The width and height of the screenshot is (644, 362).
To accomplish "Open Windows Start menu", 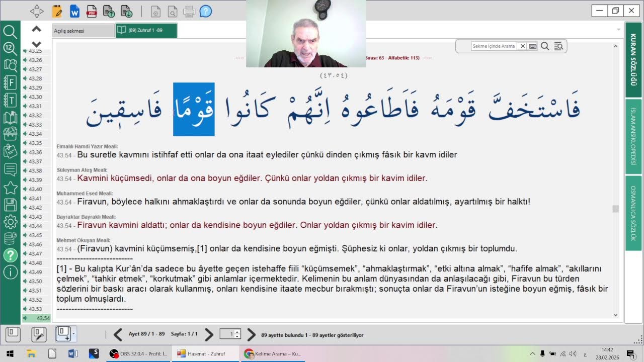I will click(x=10, y=354).
